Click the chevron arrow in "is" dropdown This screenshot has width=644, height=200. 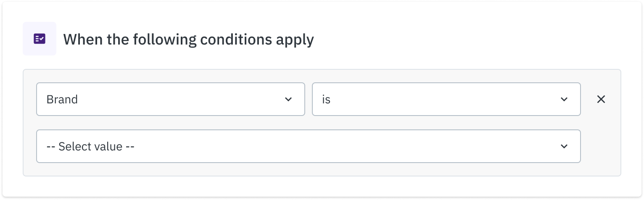tap(564, 99)
